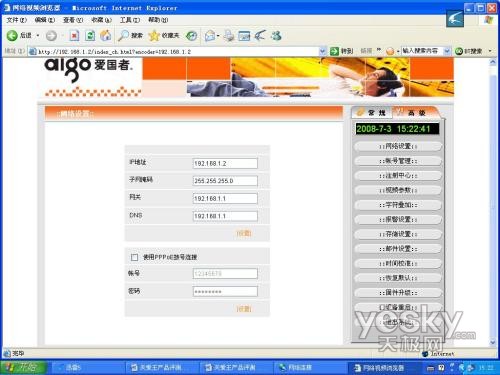
Task: Open the History toolbar icon
Action: click(191, 35)
